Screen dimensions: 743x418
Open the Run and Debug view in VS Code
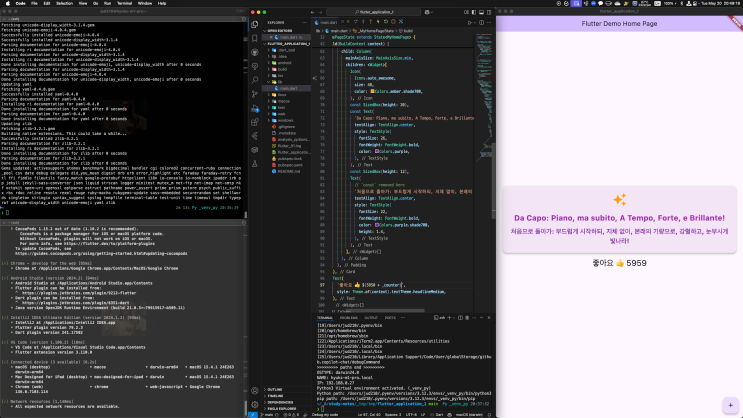(x=255, y=108)
